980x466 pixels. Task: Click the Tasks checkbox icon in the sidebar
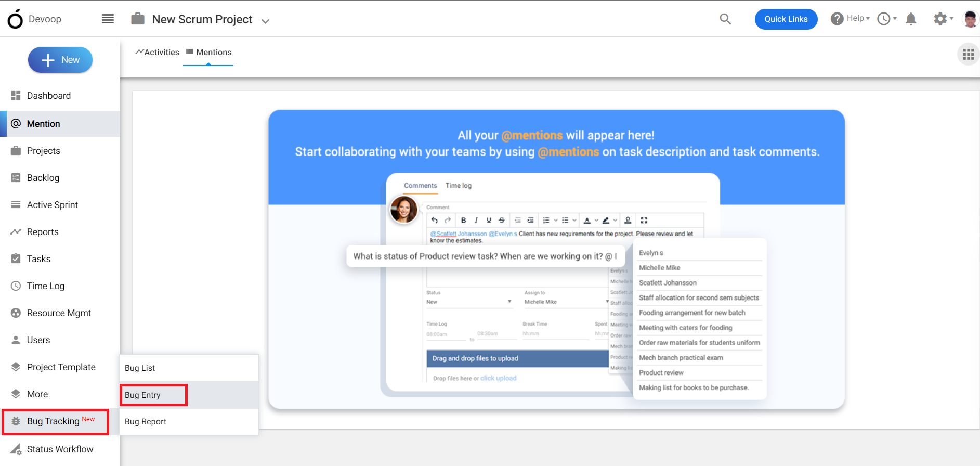(x=16, y=259)
